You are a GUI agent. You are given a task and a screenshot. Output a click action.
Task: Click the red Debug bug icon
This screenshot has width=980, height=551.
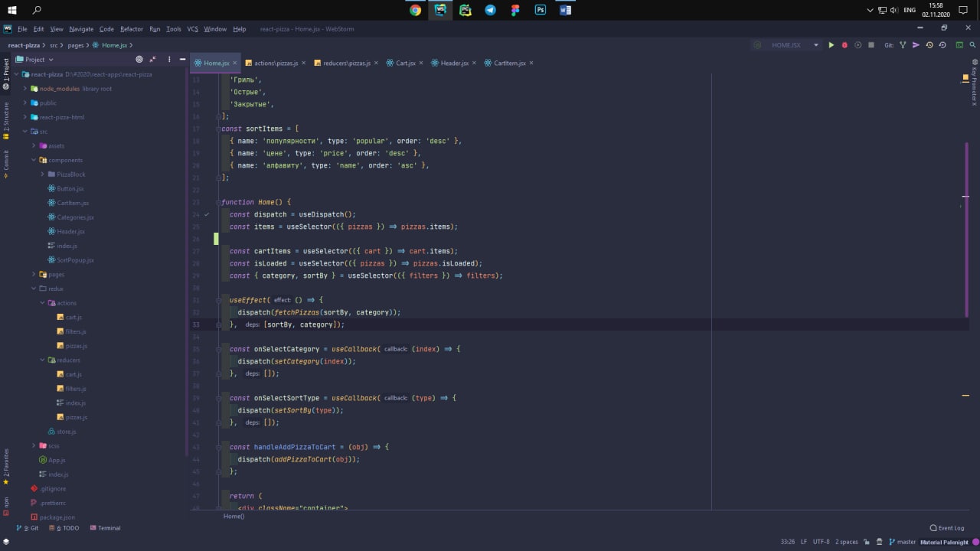(844, 45)
